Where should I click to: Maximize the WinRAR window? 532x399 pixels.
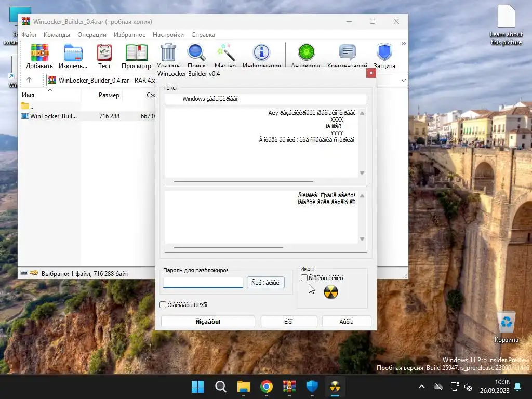coord(372,21)
